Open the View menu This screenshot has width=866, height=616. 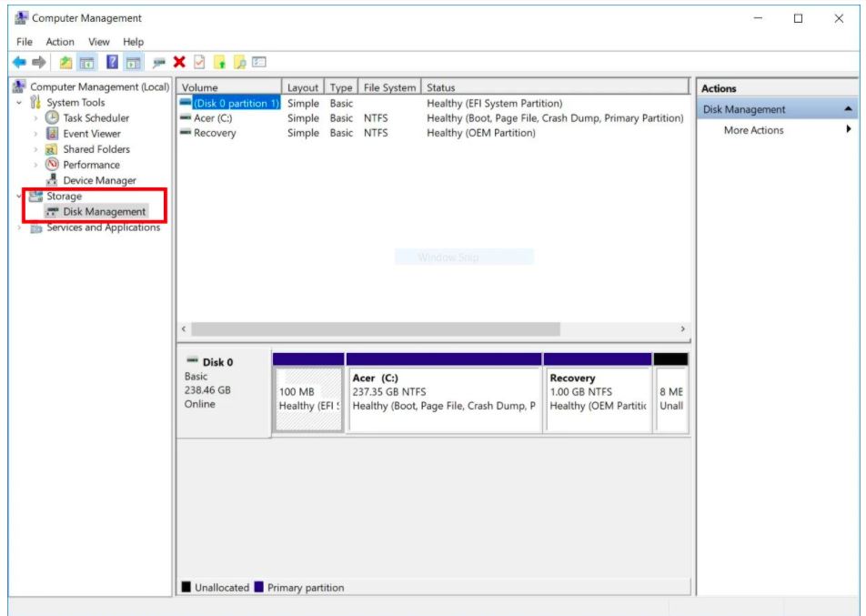[99, 42]
